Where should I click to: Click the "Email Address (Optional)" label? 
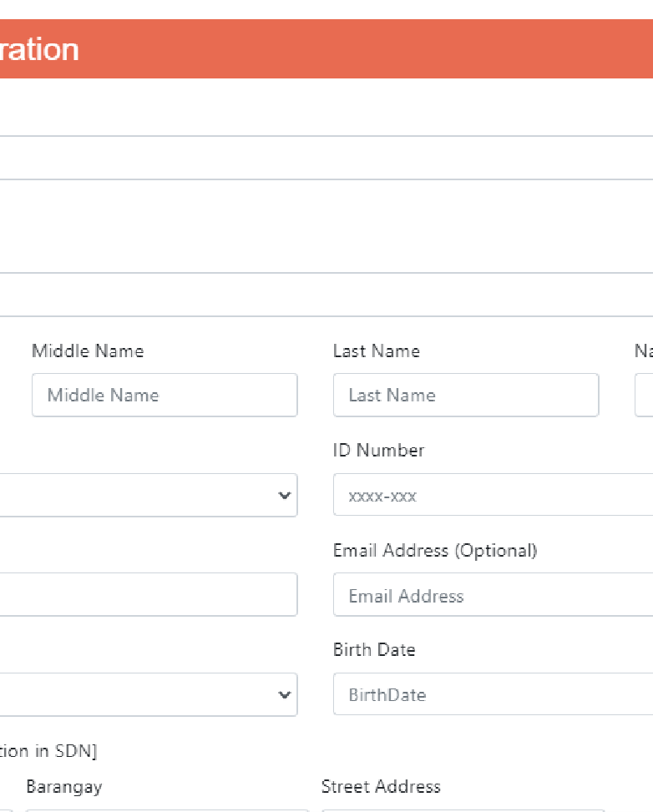tap(434, 551)
